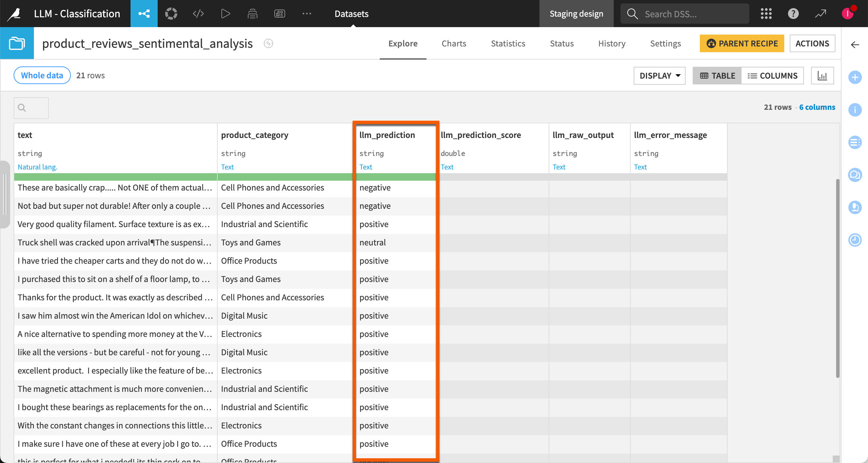Switch to TABLE view mode
The width and height of the screenshot is (868, 463).
(717, 75)
